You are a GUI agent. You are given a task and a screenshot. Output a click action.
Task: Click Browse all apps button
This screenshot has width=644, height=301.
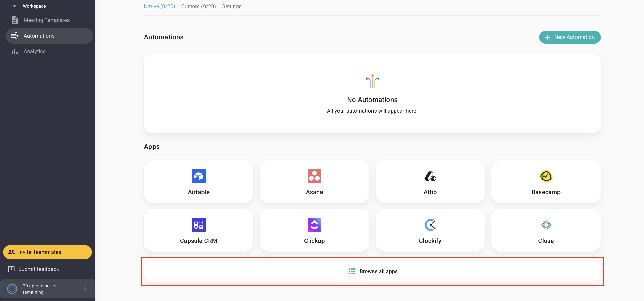(372, 271)
